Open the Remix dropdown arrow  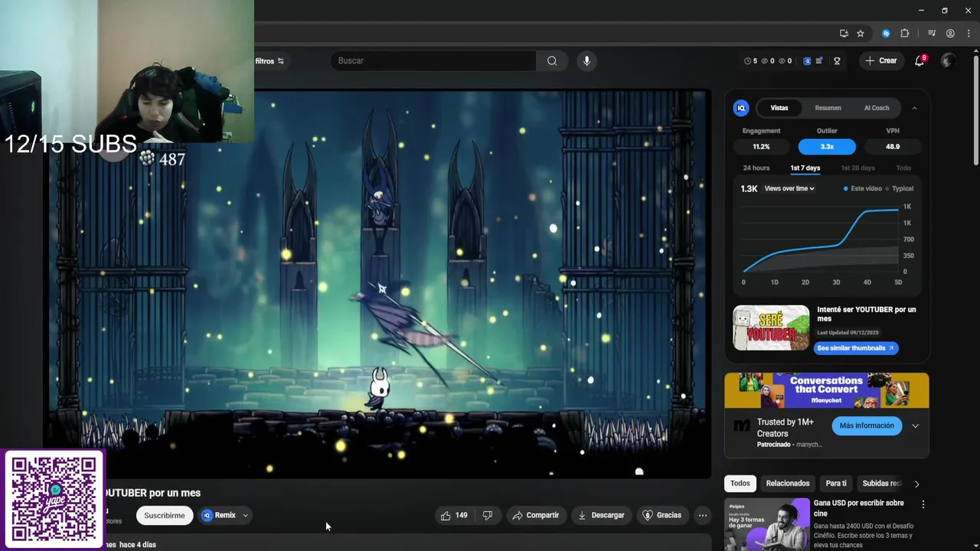coord(245,515)
